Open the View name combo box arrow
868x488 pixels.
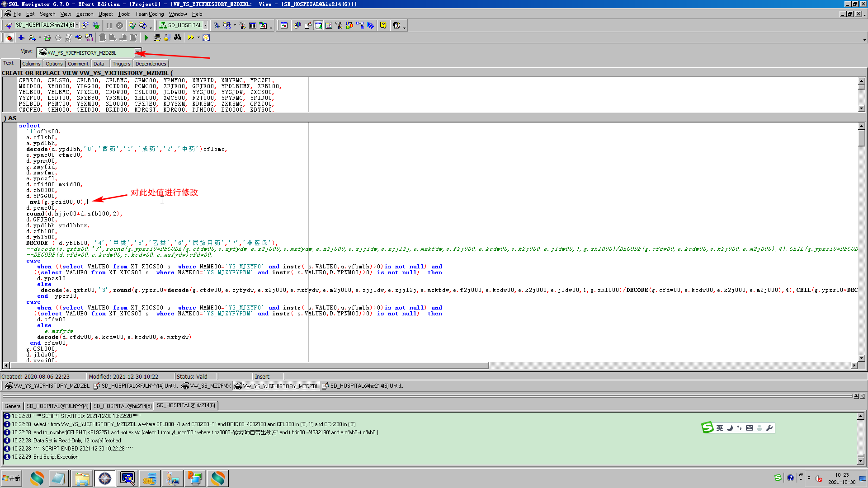point(138,53)
